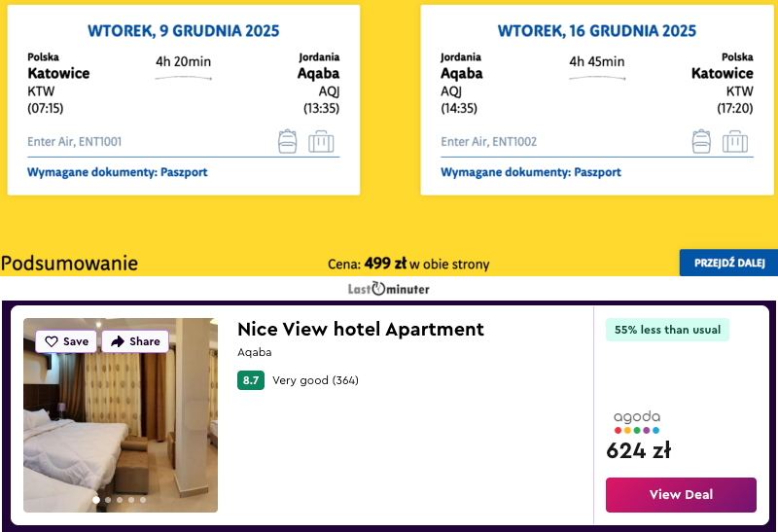
Task: Click the Enter Air, ENT1002 flight number
Action: point(488,142)
